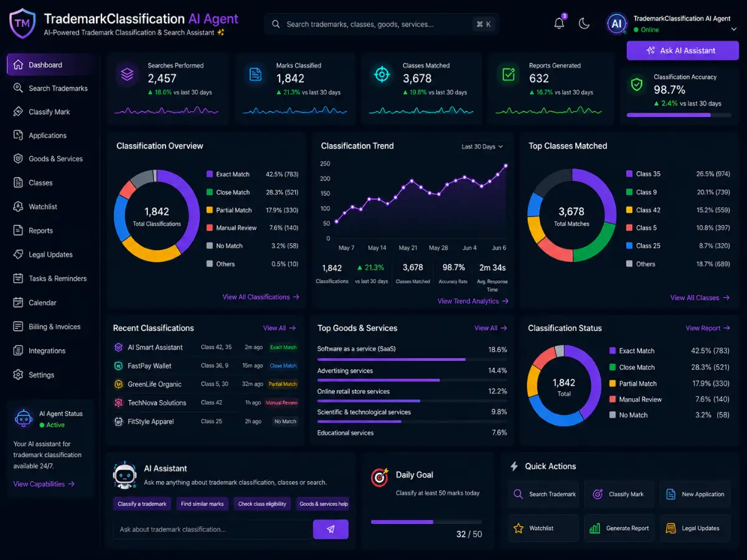Viewport: 747px width, 560px height.
Task: Focus the Ask about trademark classification input
Action: pos(213,530)
